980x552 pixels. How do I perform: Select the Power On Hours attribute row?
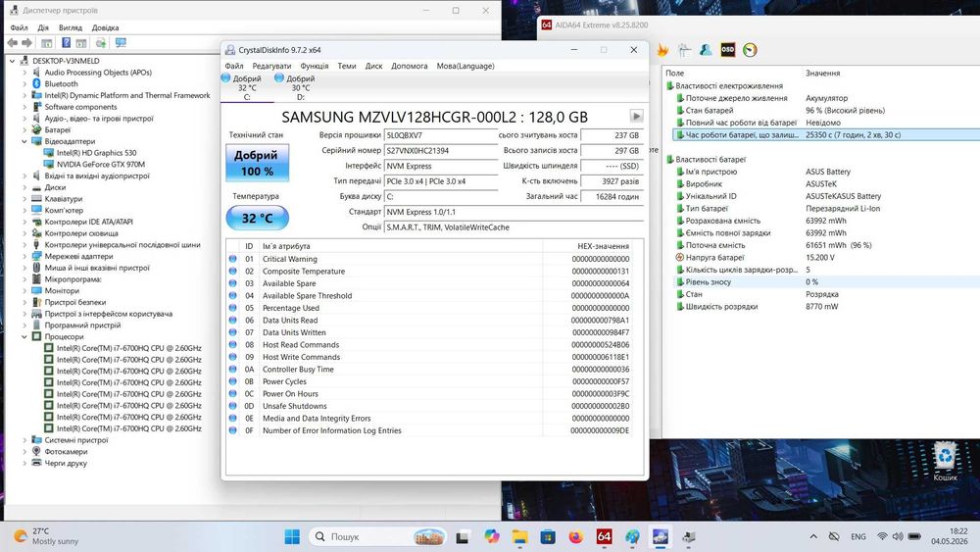pyautogui.click(x=430, y=394)
